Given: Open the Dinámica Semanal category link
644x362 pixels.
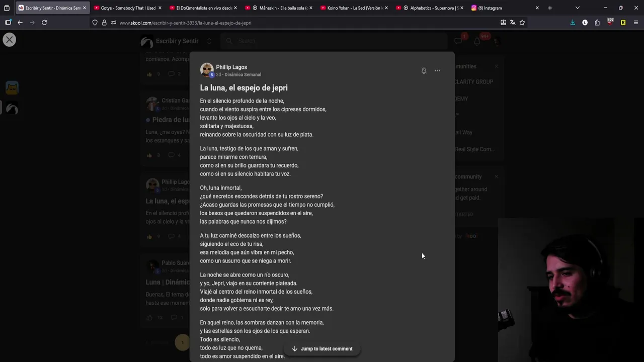Looking at the screenshot, I should coord(243,75).
